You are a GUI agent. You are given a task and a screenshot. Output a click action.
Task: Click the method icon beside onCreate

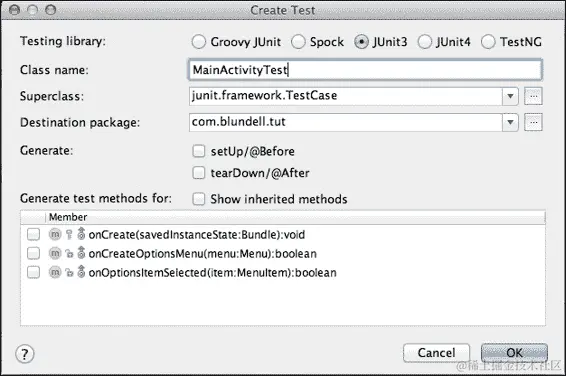(55, 235)
